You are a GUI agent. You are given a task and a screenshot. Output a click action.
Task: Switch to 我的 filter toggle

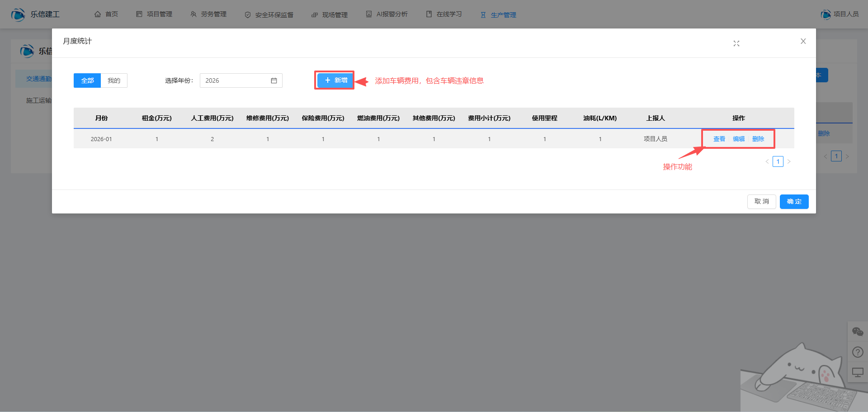(114, 81)
